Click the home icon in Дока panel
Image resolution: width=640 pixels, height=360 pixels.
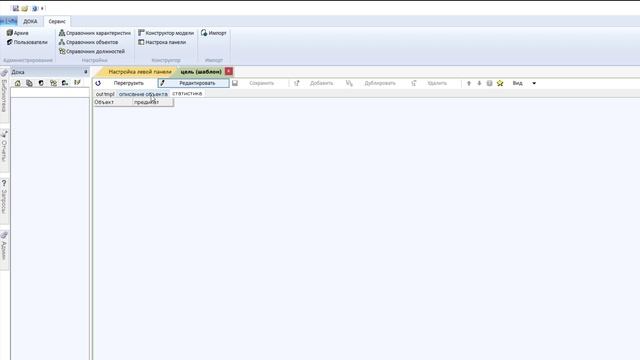click(18, 83)
